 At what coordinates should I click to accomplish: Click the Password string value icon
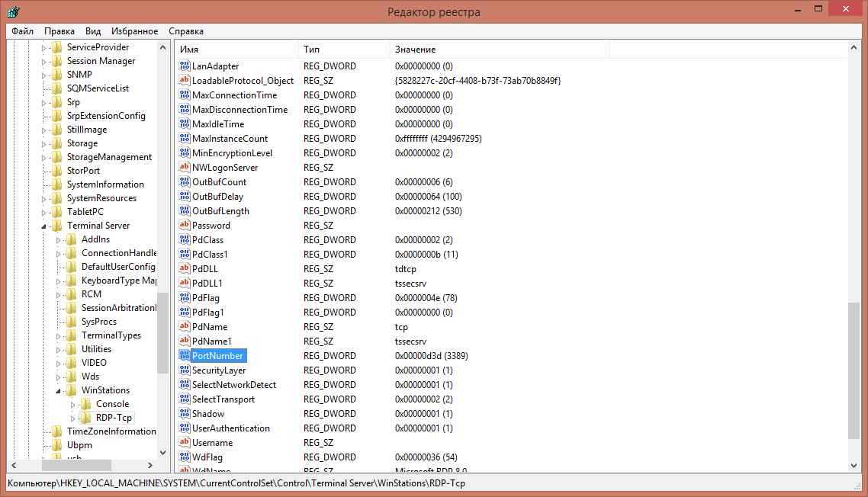[x=185, y=226]
